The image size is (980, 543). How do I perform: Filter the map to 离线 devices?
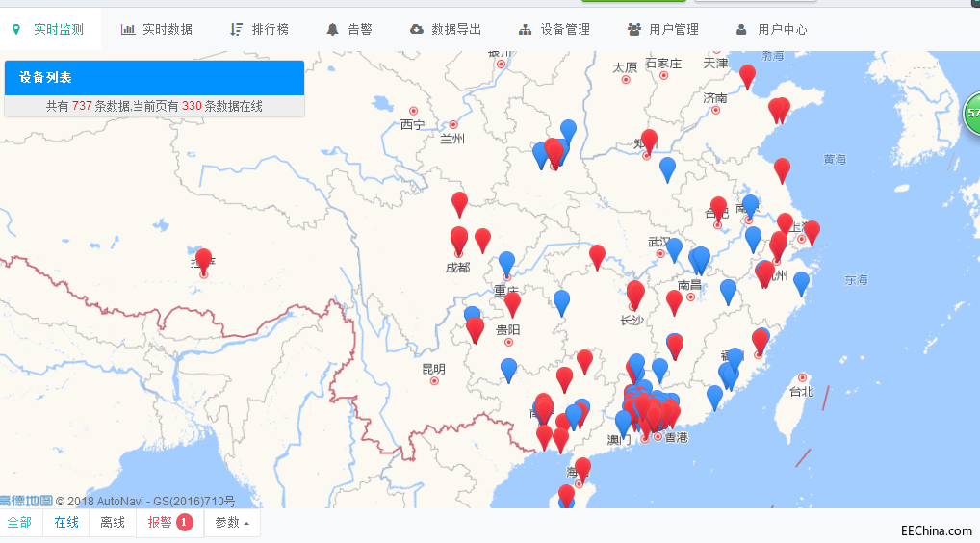point(113,523)
